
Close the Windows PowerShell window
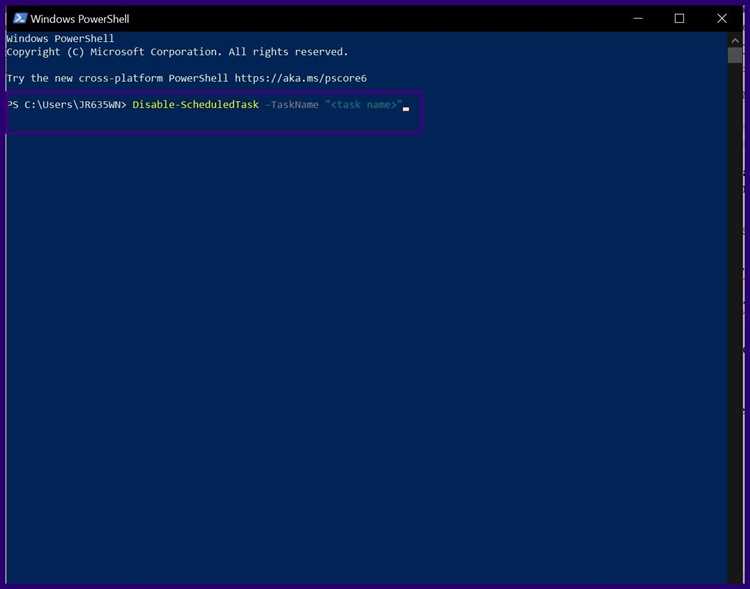(722, 19)
